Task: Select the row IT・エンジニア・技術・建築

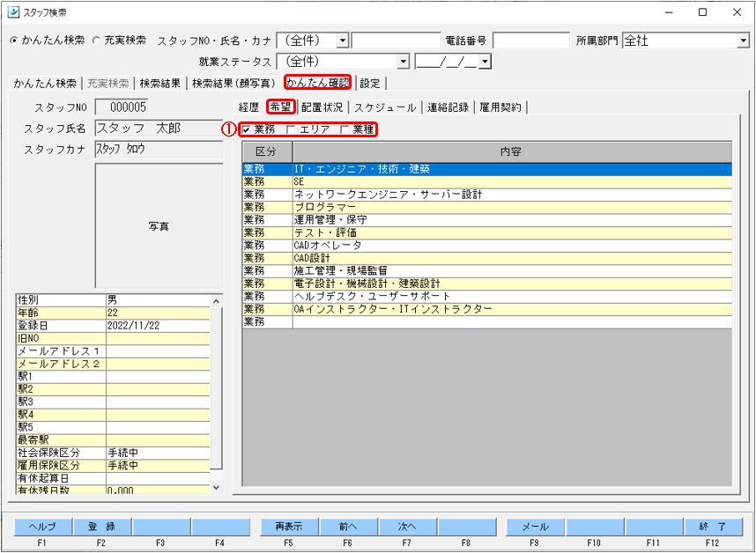Action: [487, 169]
